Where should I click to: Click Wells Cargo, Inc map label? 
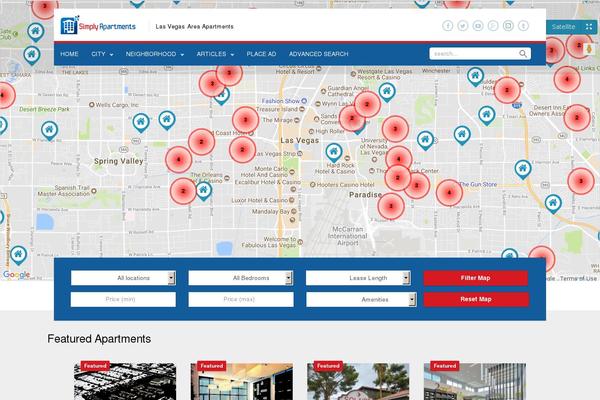pos(117,104)
